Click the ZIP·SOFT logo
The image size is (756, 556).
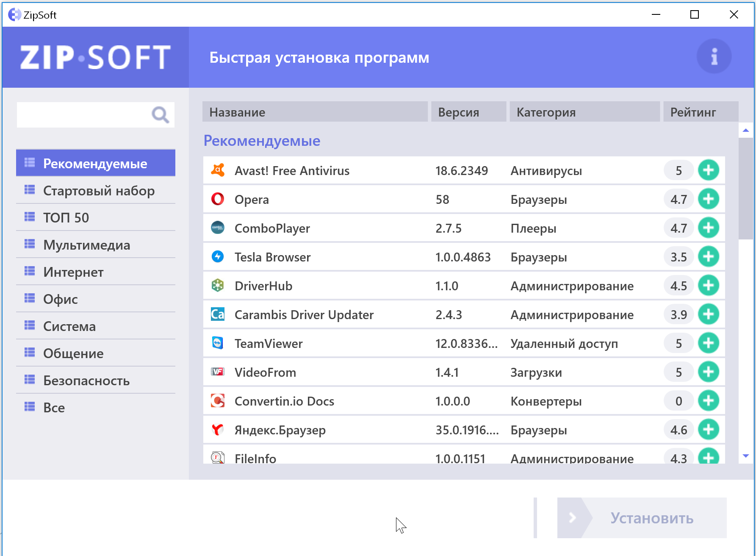[95, 57]
